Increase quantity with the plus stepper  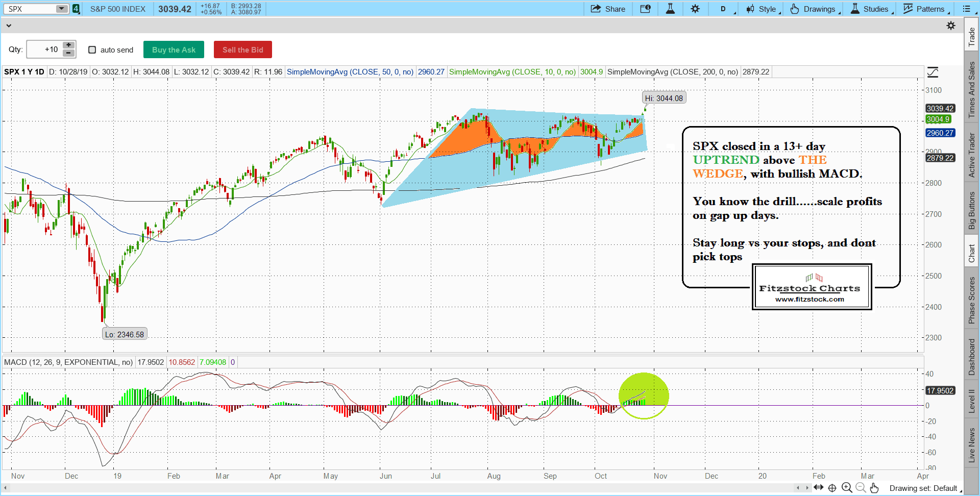(x=68, y=45)
